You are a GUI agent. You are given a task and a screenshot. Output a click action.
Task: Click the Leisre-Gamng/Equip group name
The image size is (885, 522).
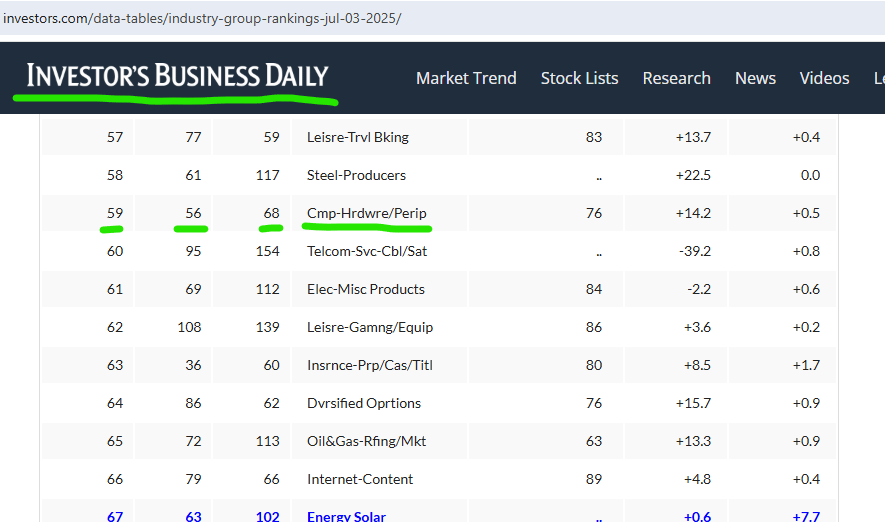370,327
